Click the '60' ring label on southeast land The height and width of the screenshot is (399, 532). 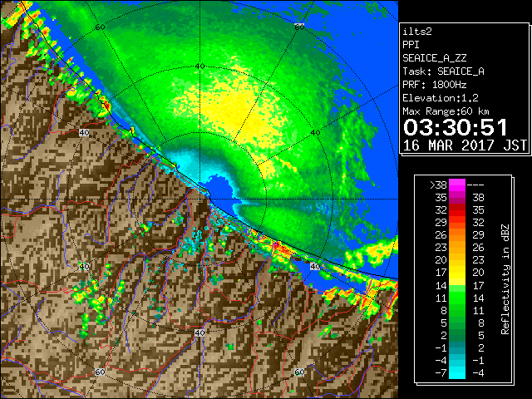pos(299,372)
